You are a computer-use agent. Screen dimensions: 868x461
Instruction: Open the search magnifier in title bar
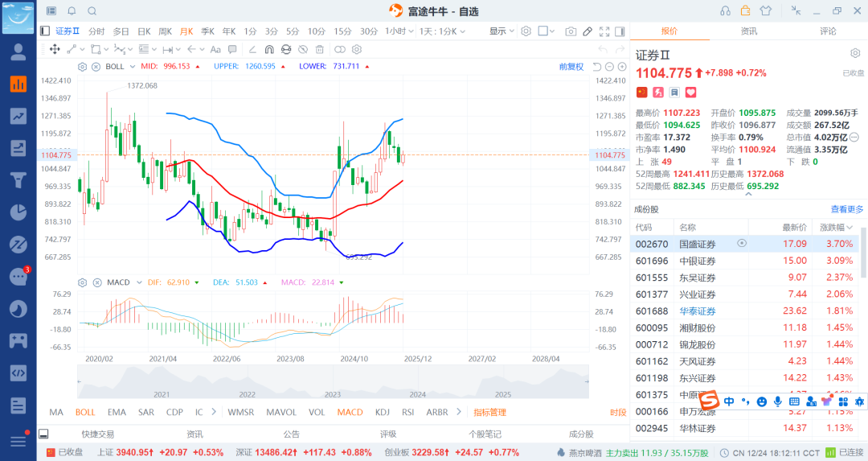pyautogui.click(x=92, y=11)
